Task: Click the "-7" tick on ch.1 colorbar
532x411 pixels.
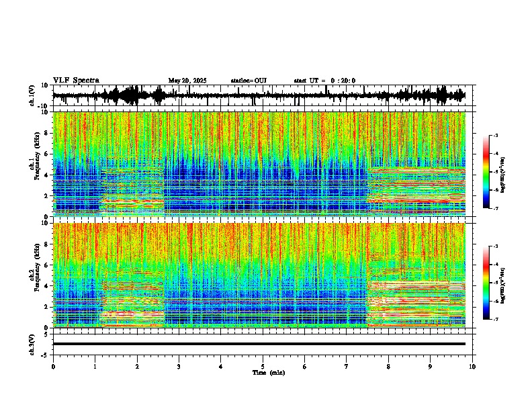Action: 496,208
